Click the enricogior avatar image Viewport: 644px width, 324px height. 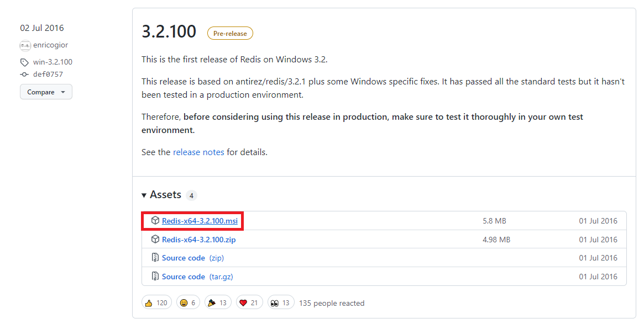tap(25, 45)
